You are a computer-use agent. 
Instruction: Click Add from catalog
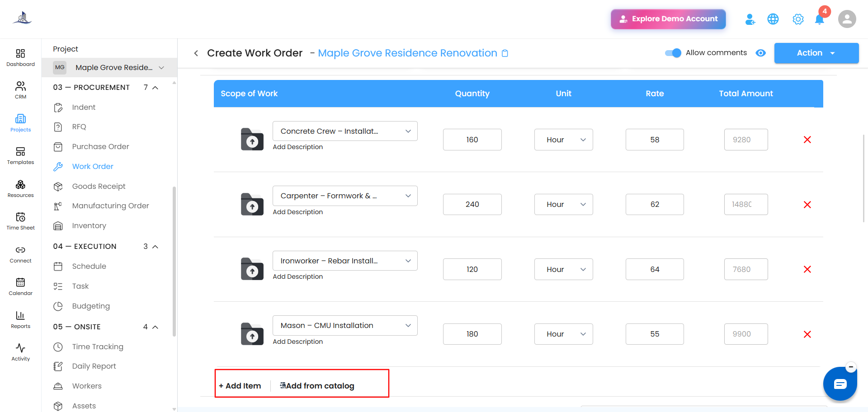(x=317, y=386)
